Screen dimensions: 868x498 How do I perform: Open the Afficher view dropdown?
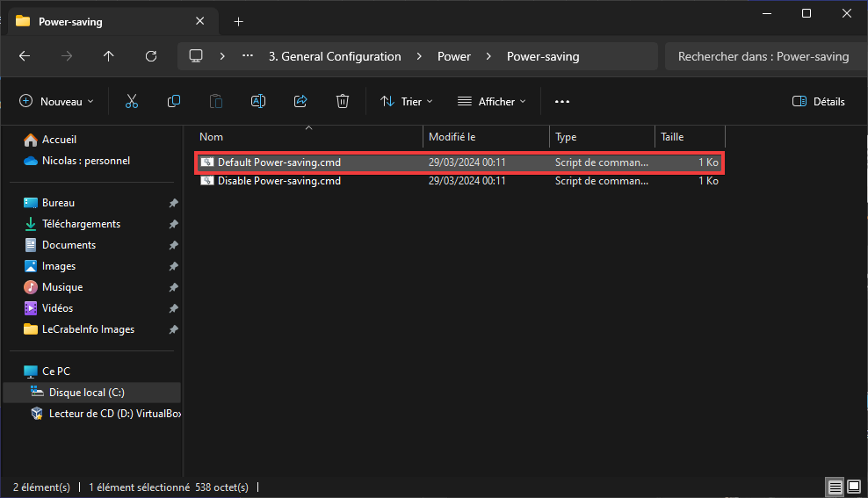tap(492, 101)
